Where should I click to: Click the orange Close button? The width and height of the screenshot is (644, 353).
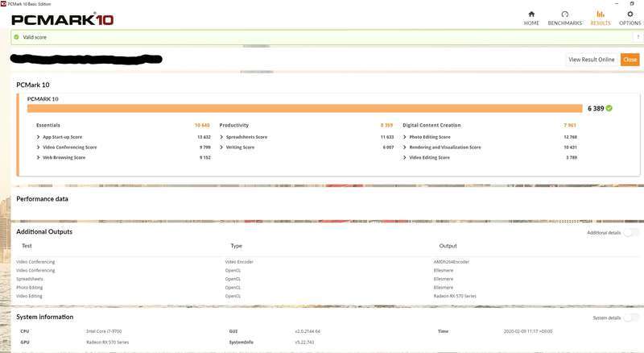630,60
